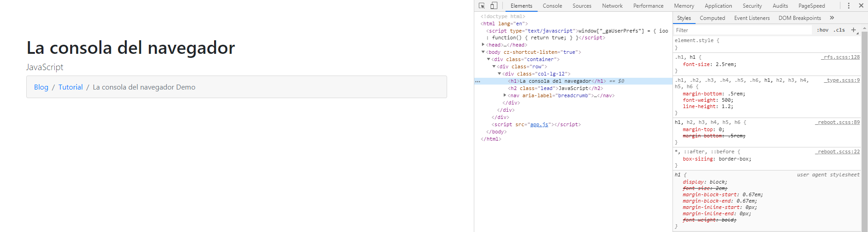Open the Application tab
Viewport: 868px width, 232px height.
coord(718,6)
